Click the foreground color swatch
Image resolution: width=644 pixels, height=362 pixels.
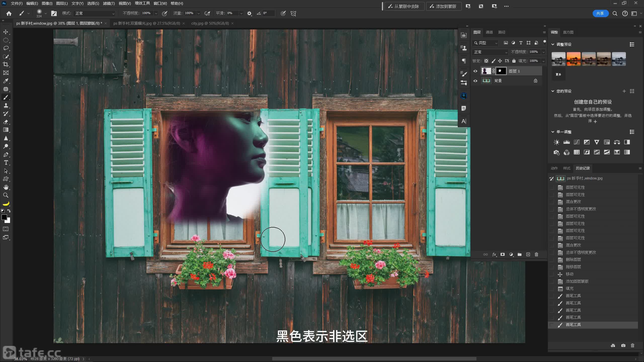tap(4, 217)
